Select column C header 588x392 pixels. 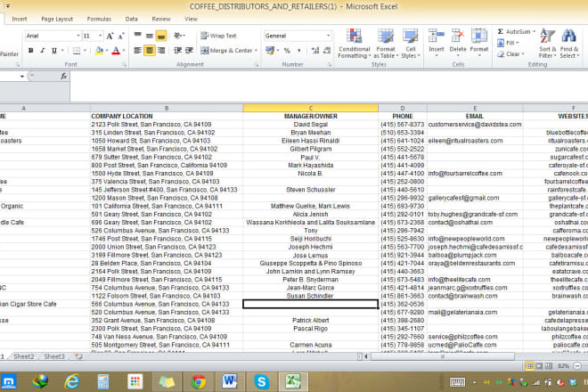[311, 108]
